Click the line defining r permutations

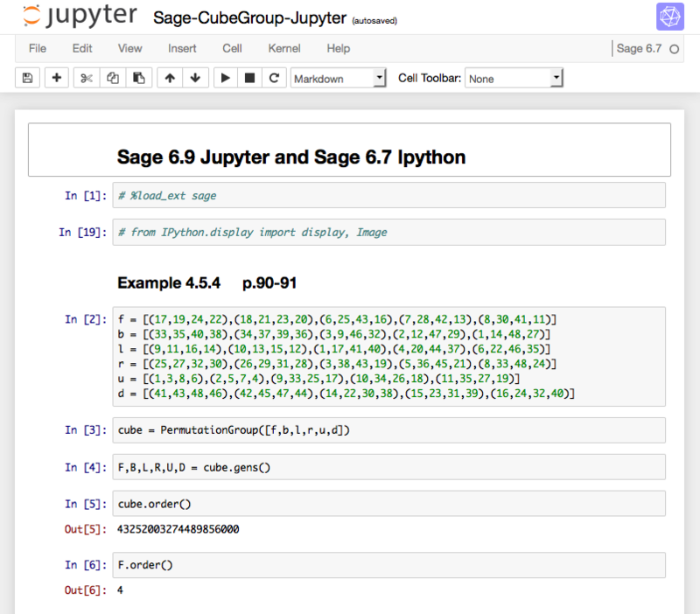click(337, 364)
